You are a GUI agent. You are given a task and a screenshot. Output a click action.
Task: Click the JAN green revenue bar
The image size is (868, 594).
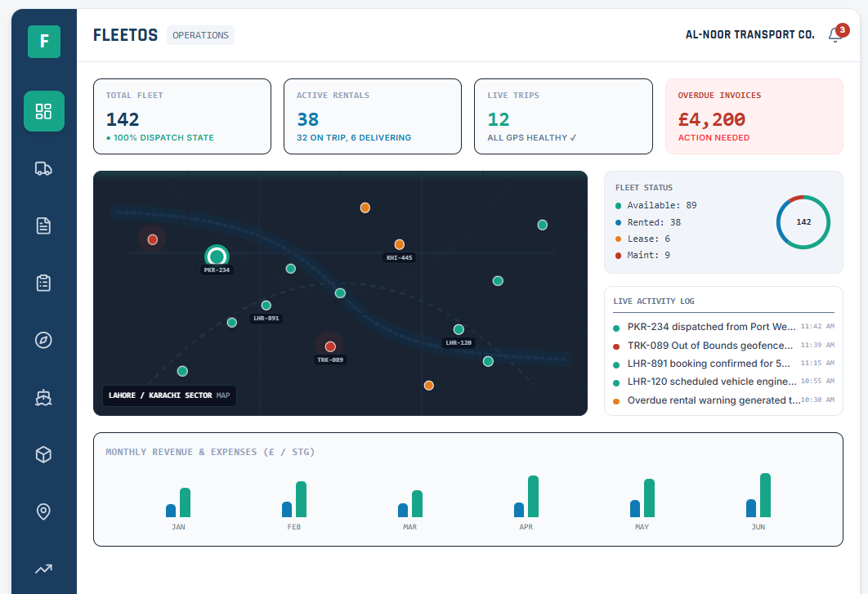coord(186,502)
